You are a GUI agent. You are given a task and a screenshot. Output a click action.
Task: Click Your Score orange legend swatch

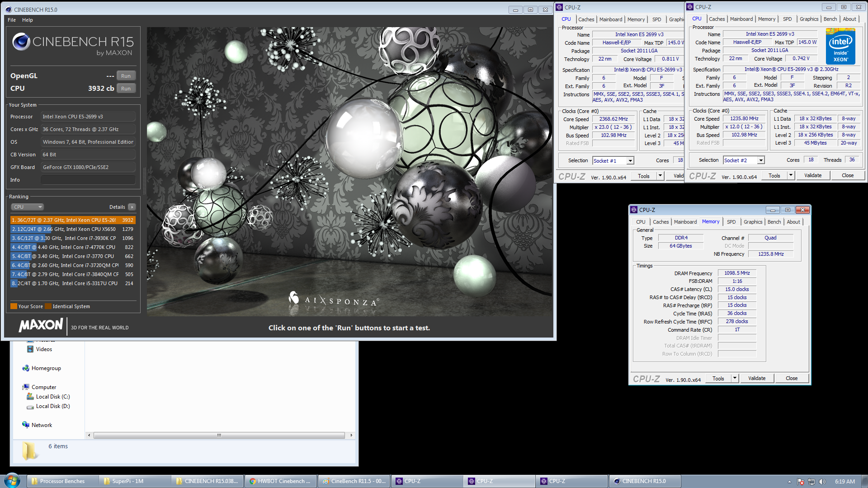coord(14,306)
